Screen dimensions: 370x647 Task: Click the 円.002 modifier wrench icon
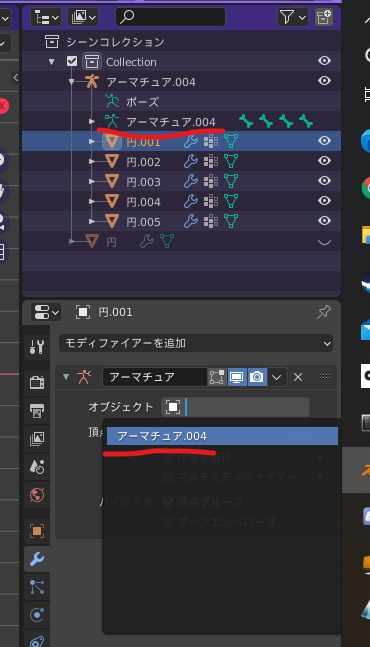191,161
